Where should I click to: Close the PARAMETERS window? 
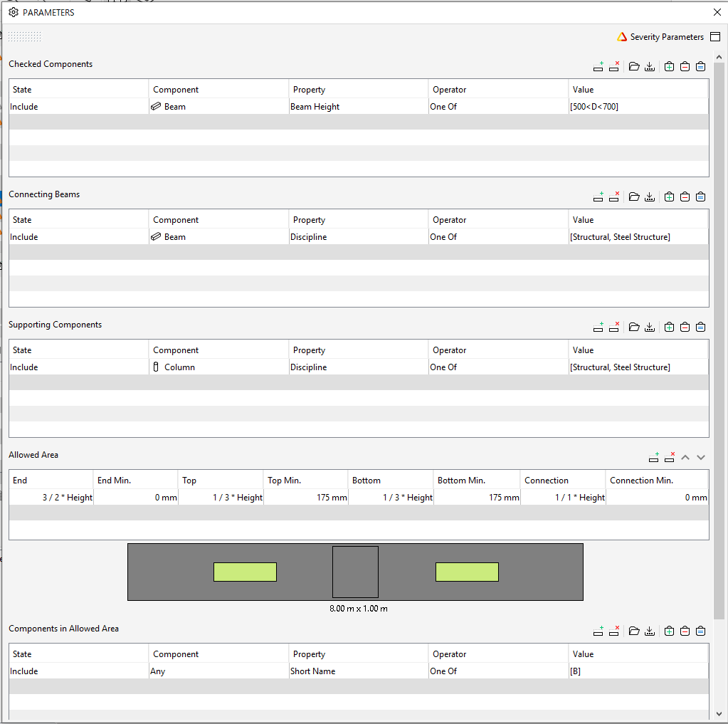pyautogui.click(x=717, y=12)
